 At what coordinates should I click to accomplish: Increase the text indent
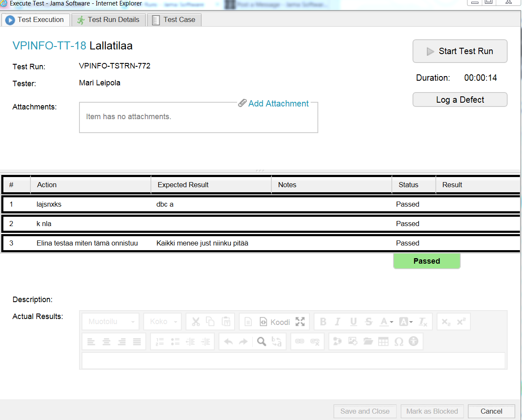206,341
